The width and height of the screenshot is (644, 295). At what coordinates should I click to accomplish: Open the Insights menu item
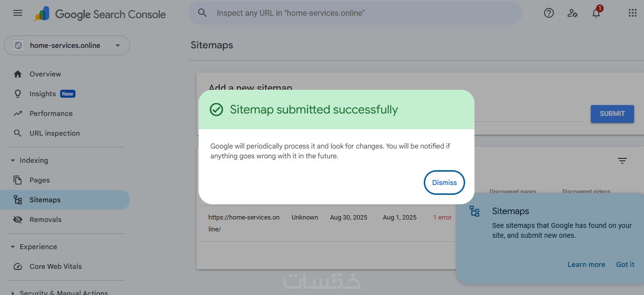pyautogui.click(x=43, y=94)
